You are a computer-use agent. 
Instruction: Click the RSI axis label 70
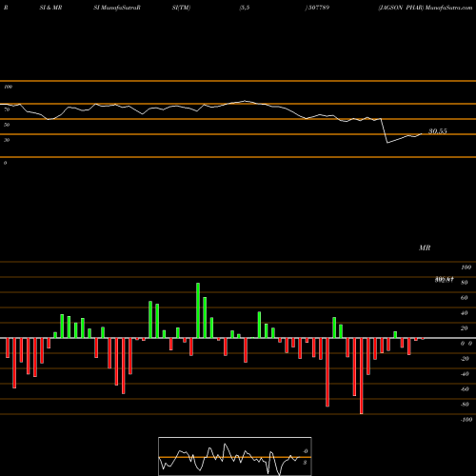pos(7,109)
